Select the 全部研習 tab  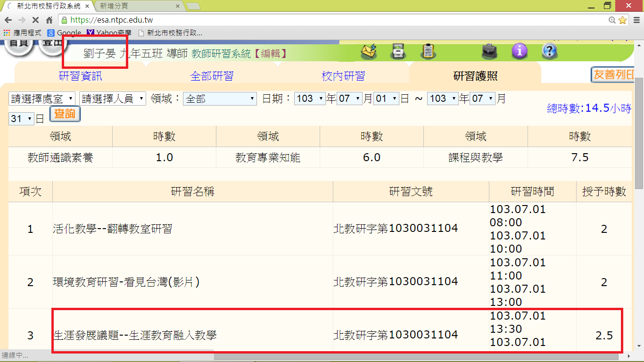pyautogui.click(x=212, y=76)
